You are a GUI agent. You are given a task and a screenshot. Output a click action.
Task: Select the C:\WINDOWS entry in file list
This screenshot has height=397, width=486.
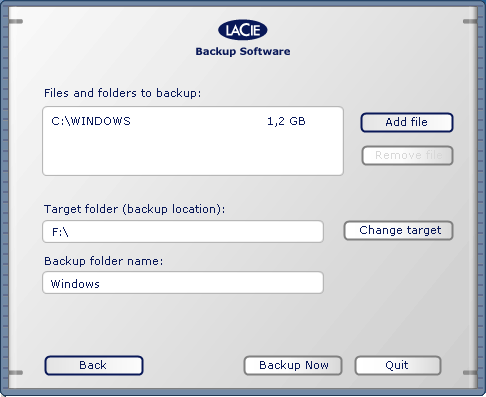[x=91, y=121]
